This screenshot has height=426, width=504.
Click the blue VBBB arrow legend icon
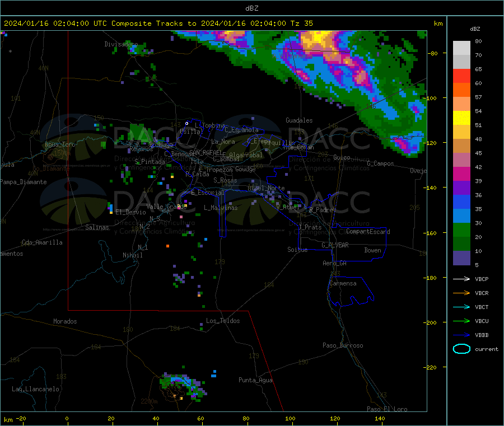coord(461,335)
